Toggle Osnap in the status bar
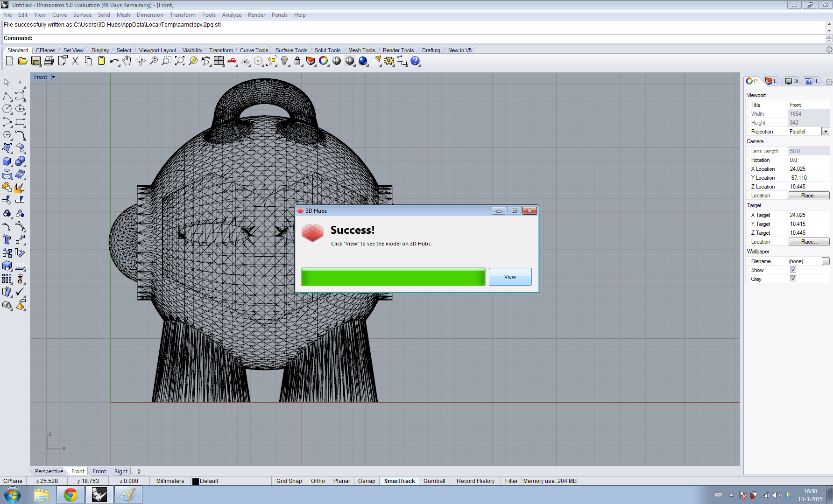This screenshot has height=504, width=833. [x=367, y=481]
